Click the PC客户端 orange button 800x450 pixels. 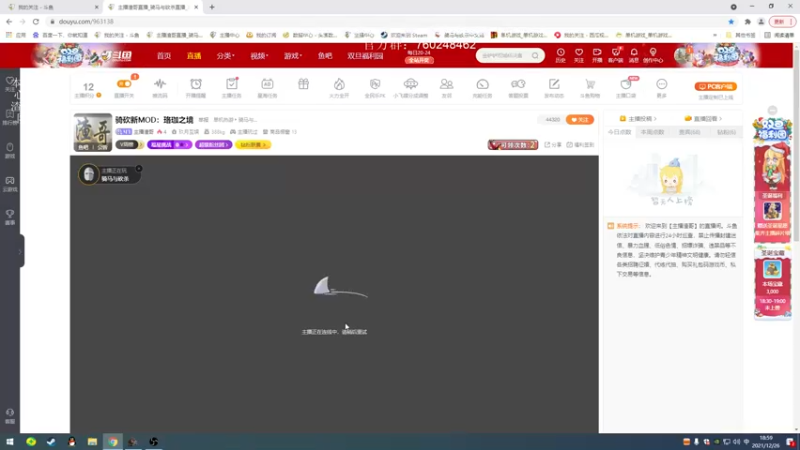coord(716,86)
